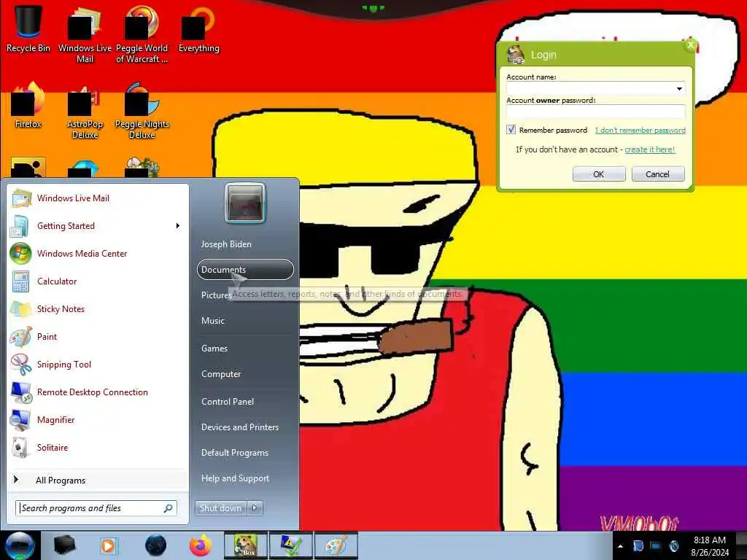
Task: Open Windows Live Mail from Start menu
Action: pos(98,198)
